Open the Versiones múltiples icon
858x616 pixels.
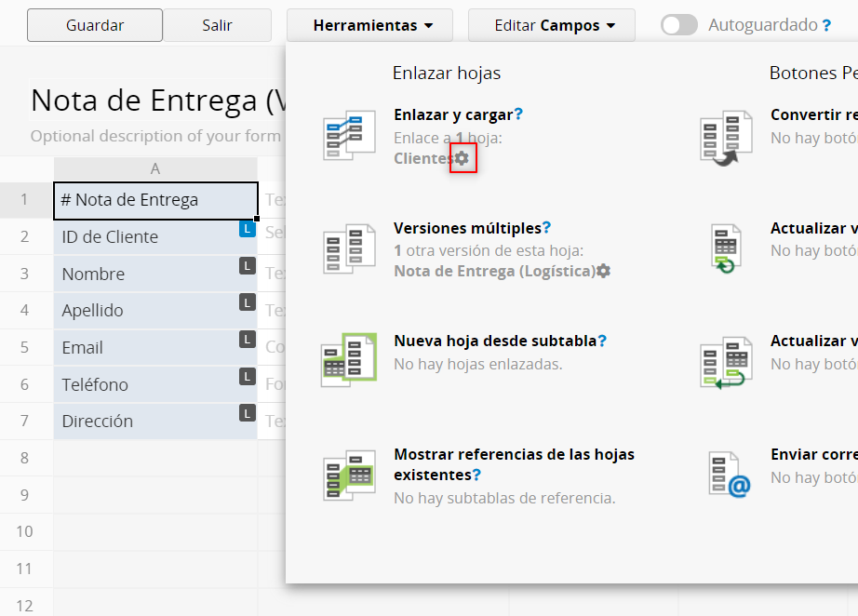(349, 248)
